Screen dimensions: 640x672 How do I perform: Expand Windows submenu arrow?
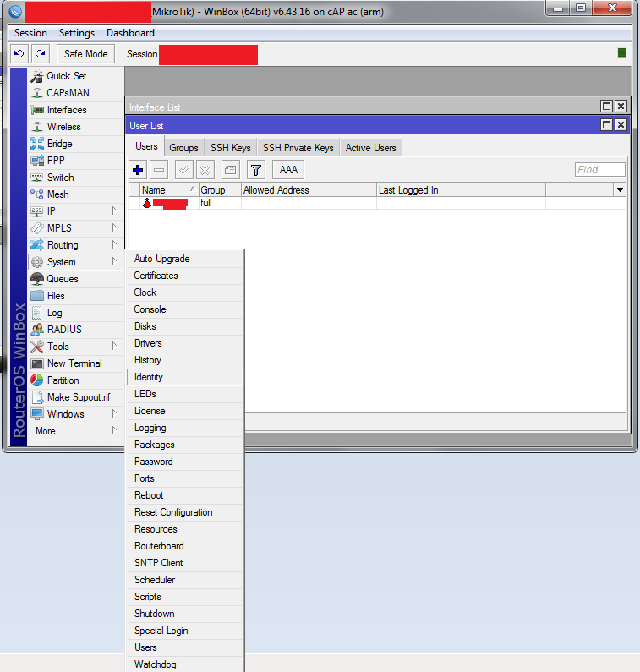[114, 413]
